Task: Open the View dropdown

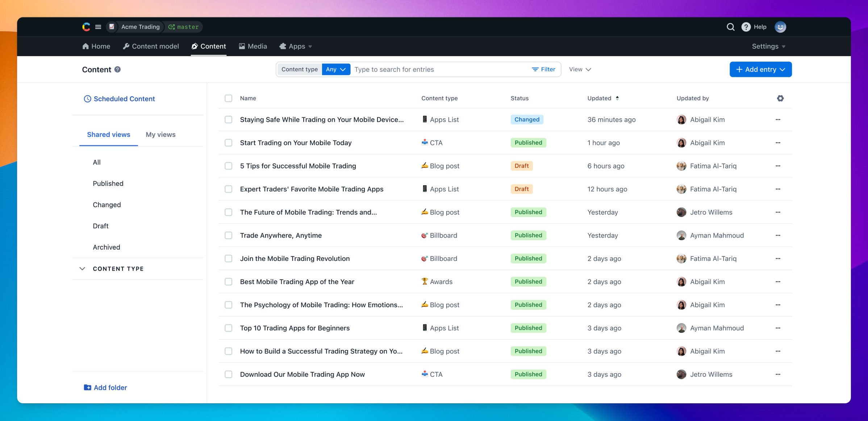Action: [580, 69]
